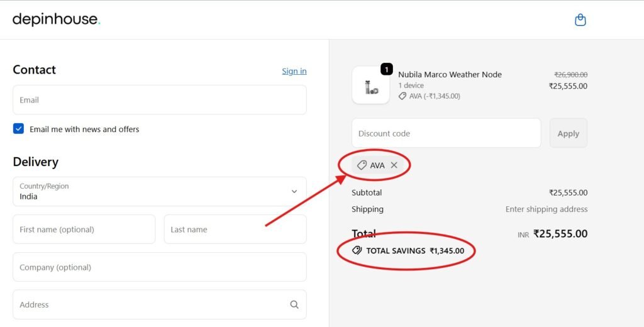Click the Enter shipping address text
This screenshot has width=644, height=327.
pyautogui.click(x=547, y=209)
